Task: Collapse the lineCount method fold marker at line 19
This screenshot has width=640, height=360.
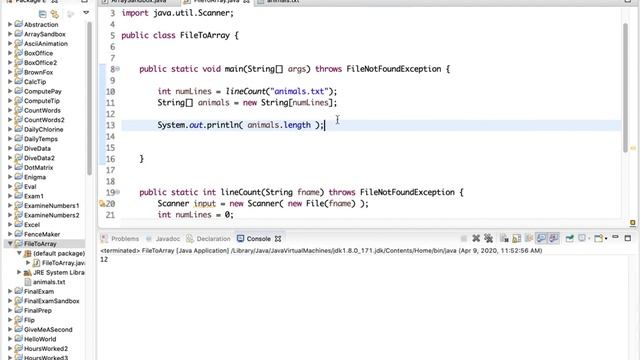Action: click(118, 192)
